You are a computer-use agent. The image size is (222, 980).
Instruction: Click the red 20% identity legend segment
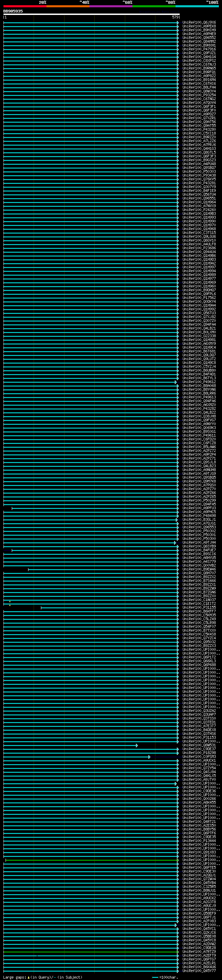click(x=25, y=6)
